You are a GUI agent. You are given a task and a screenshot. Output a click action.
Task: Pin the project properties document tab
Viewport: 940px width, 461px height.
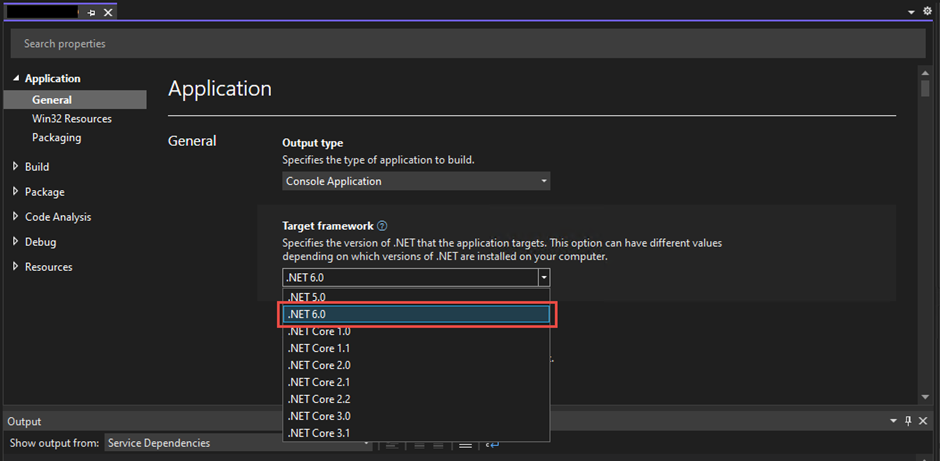pyautogui.click(x=91, y=12)
